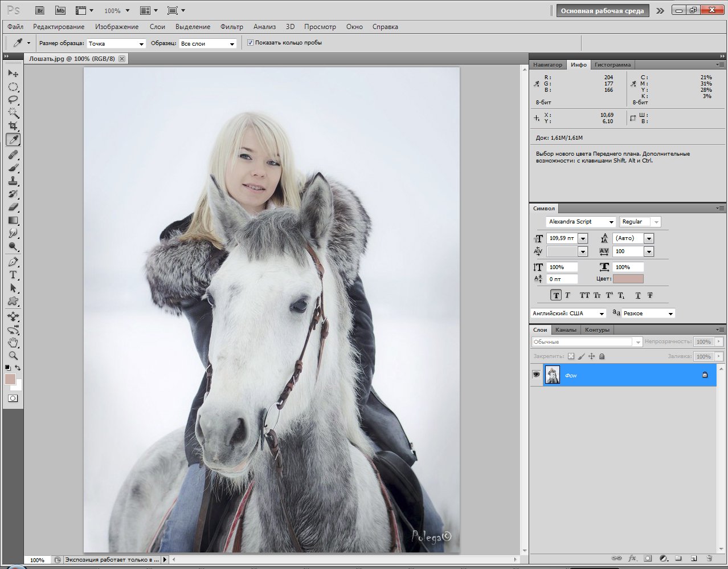Hide the Фон layer with eye icon

pyautogui.click(x=536, y=375)
